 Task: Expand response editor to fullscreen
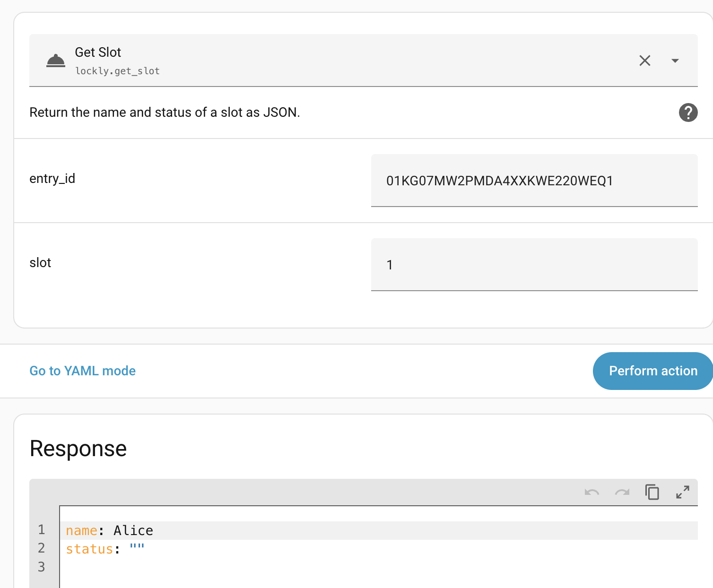tap(683, 492)
